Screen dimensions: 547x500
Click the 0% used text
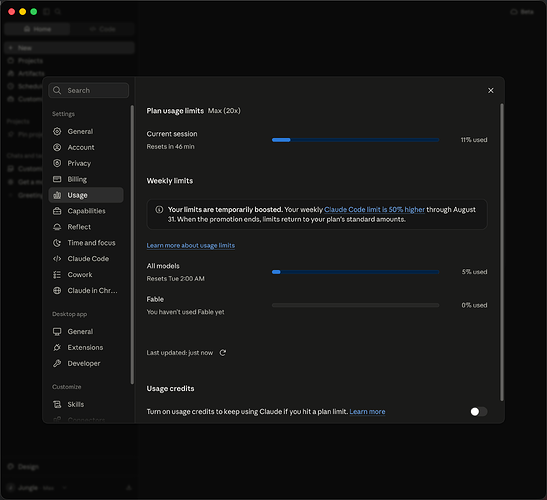point(474,305)
